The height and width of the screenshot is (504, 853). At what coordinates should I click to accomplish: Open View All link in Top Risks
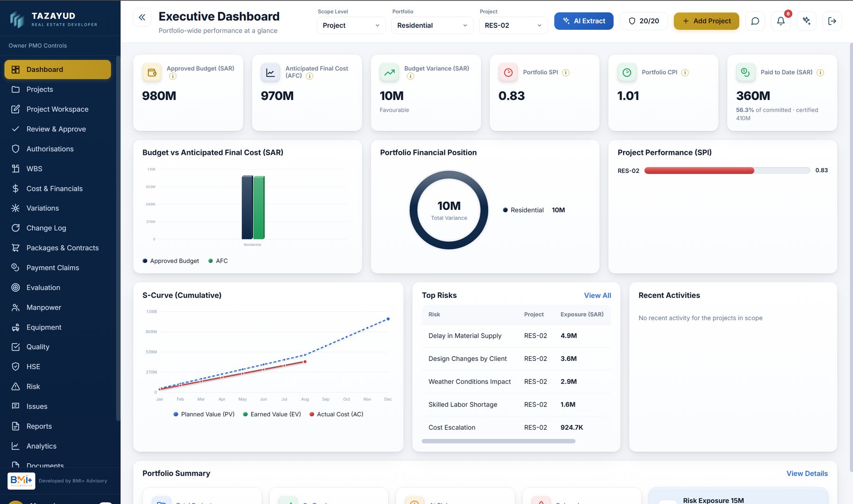(597, 296)
